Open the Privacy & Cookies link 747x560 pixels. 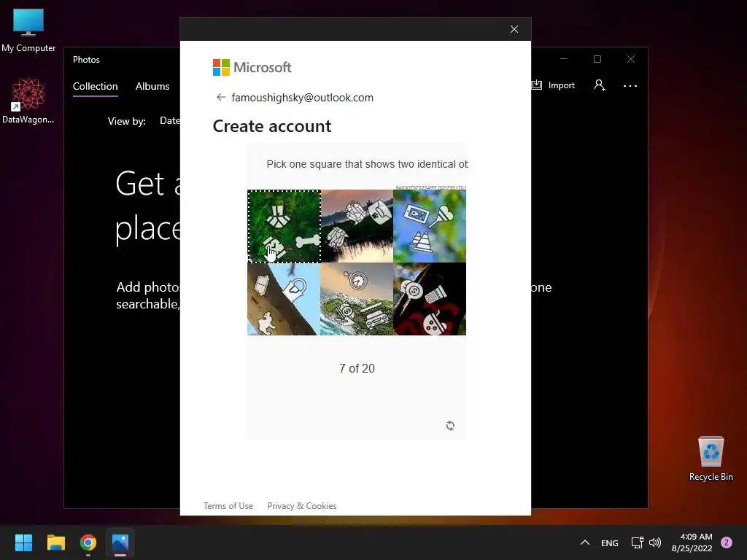301,506
